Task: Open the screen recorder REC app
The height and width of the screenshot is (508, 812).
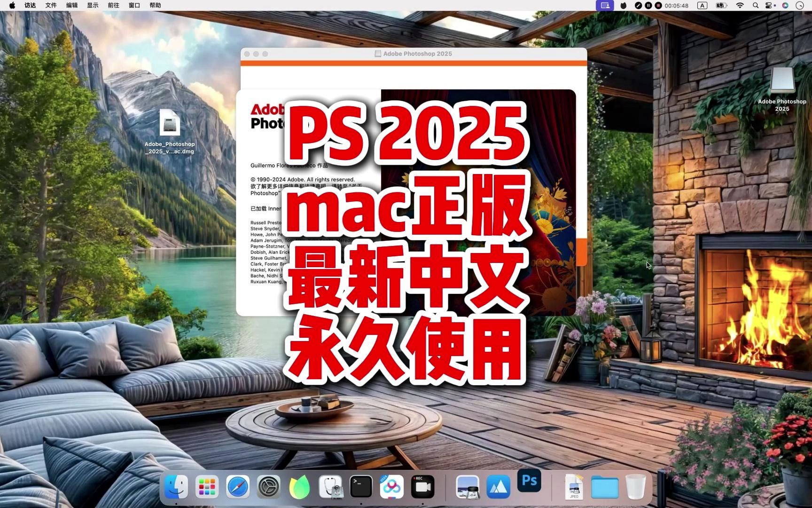Action: [422, 487]
